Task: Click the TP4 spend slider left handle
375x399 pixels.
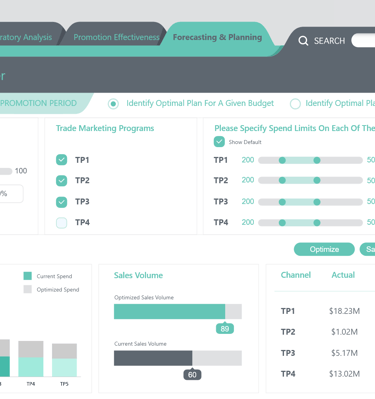Action: point(282,223)
